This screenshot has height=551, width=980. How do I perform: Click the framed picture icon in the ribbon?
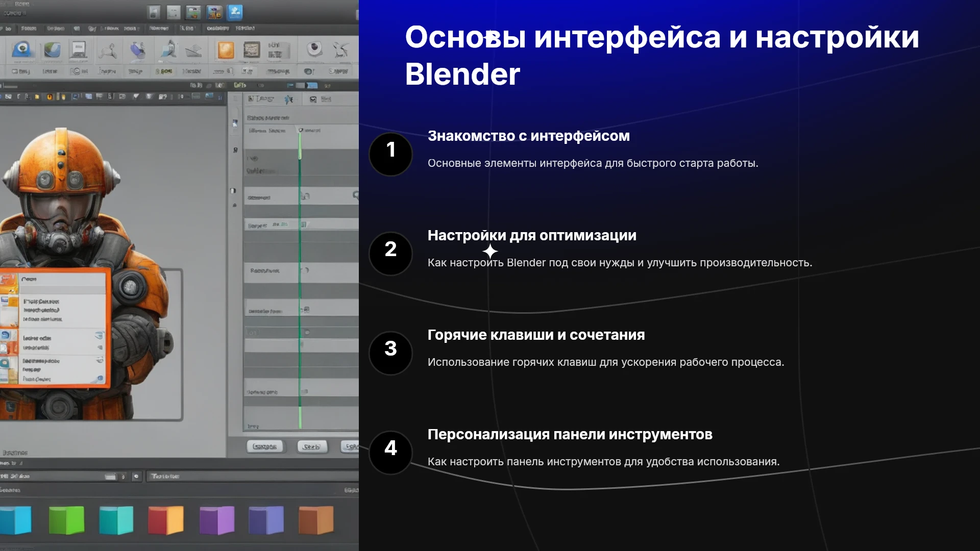click(x=251, y=50)
